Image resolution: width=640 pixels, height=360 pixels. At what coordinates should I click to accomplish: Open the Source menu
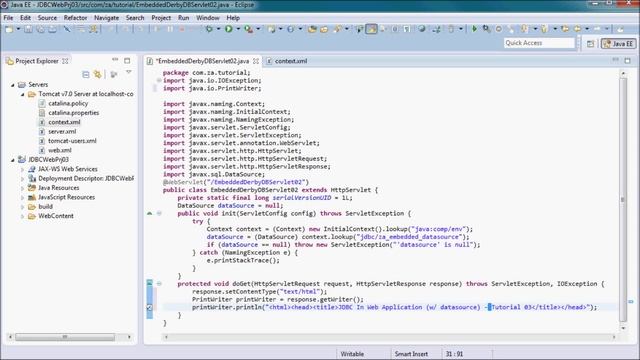tap(47, 18)
